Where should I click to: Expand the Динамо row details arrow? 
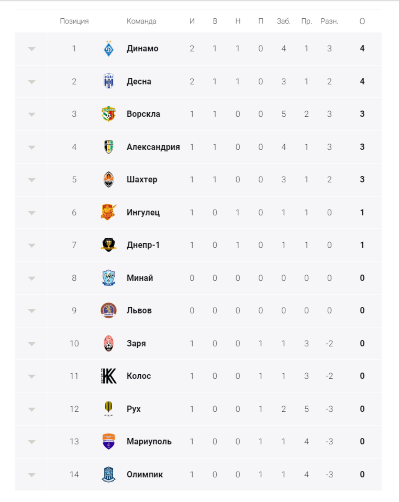coord(32,49)
